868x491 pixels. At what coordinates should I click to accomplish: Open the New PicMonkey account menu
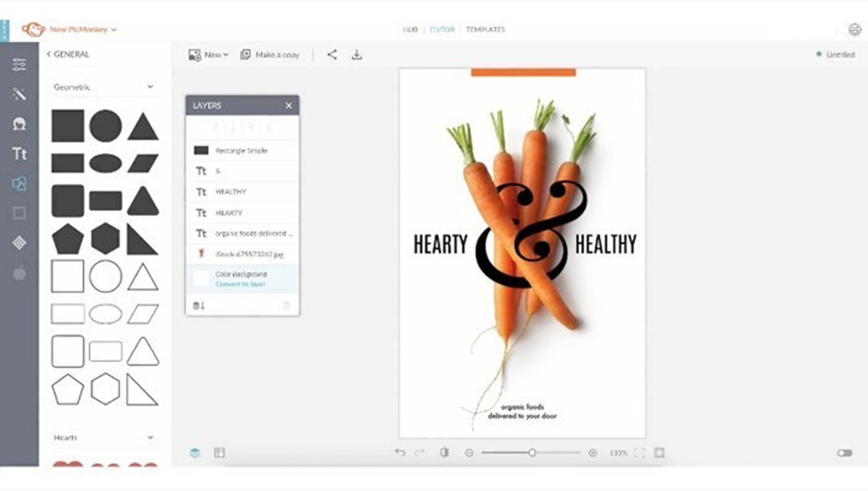pos(82,30)
